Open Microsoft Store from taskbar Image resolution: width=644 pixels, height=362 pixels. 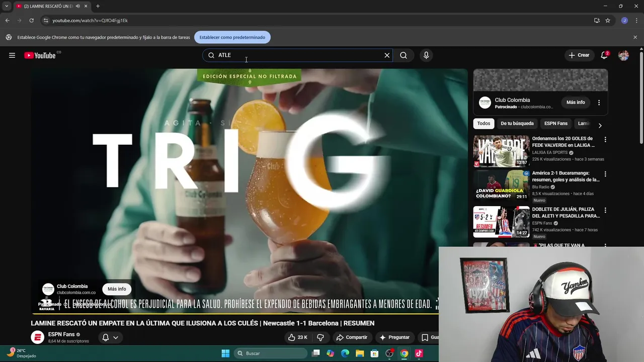(374, 353)
